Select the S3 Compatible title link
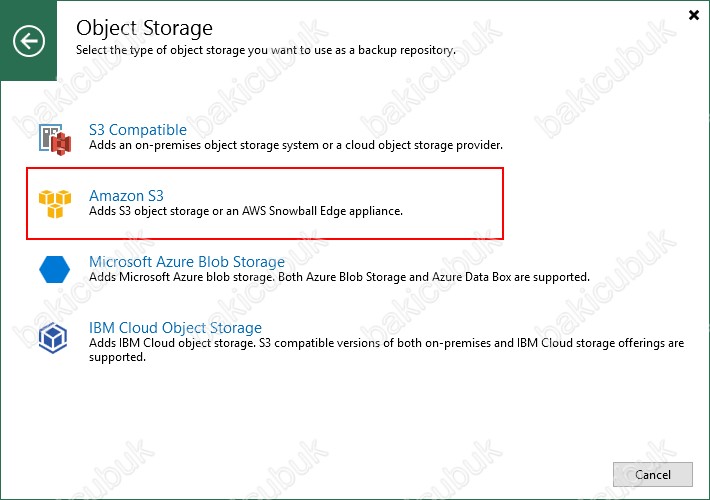The height and width of the screenshot is (500, 710). coord(138,130)
